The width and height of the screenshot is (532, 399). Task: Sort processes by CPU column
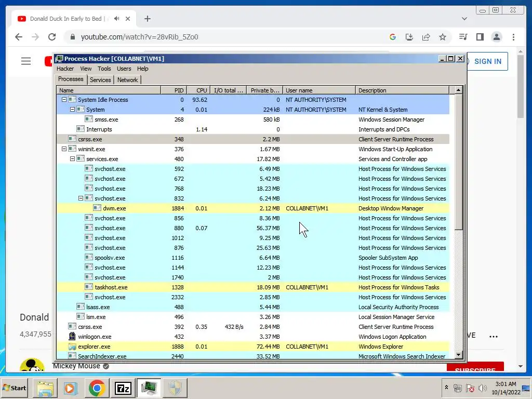click(x=198, y=90)
